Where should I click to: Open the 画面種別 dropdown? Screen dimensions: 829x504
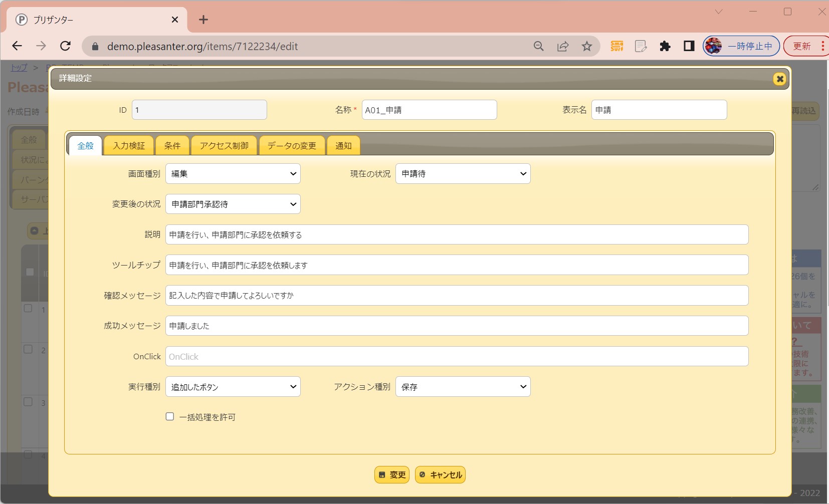(233, 174)
